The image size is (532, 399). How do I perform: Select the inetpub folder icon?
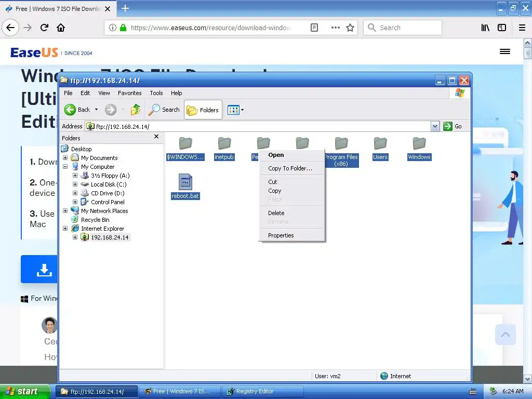point(224,143)
